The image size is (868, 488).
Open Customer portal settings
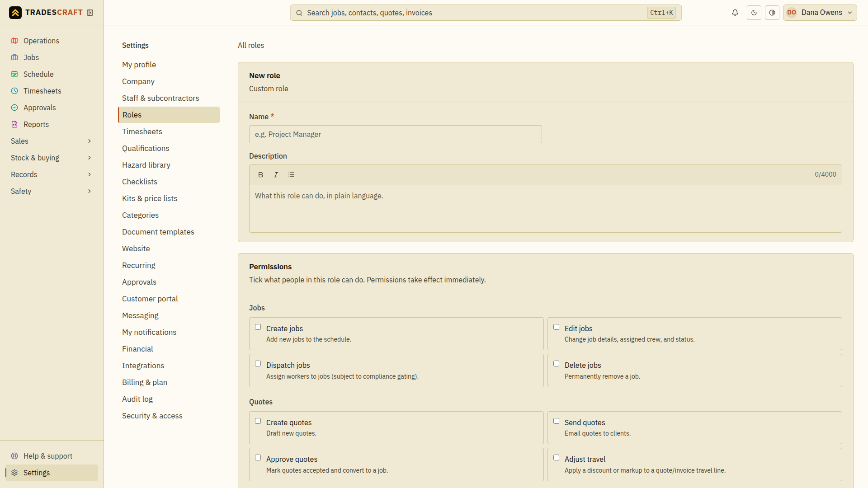[x=169, y=299]
